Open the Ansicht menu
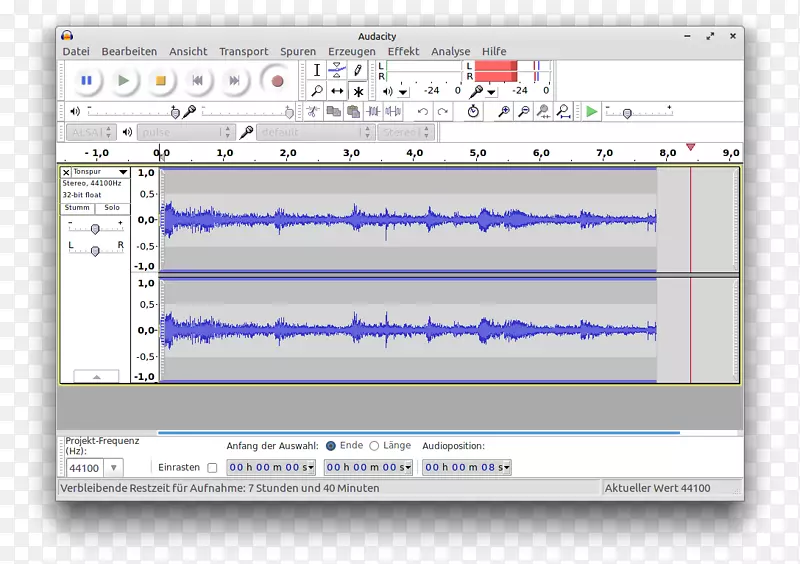Image resolution: width=800 pixels, height=564 pixels. point(188,52)
